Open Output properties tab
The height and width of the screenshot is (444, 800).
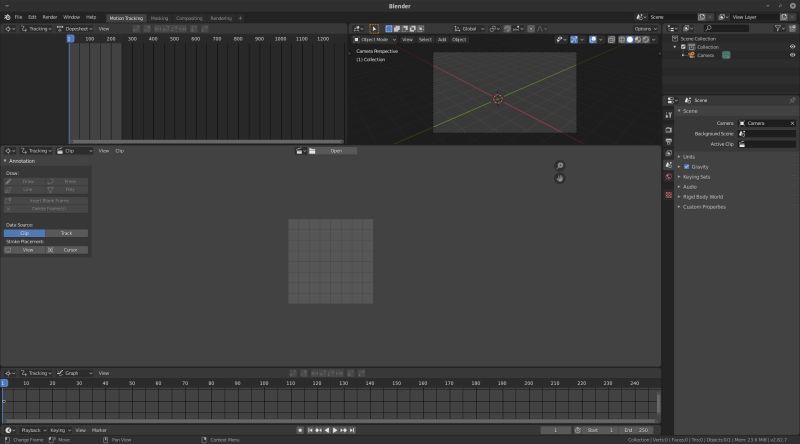click(x=668, y=141)
